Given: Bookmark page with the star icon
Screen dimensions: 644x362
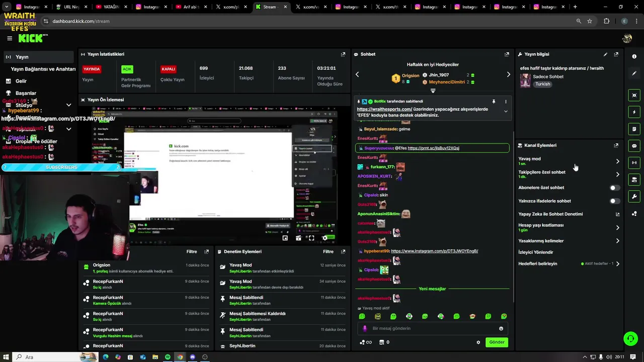Looking at the screenshot, I should pyautogui.click(x=590, y=21).
